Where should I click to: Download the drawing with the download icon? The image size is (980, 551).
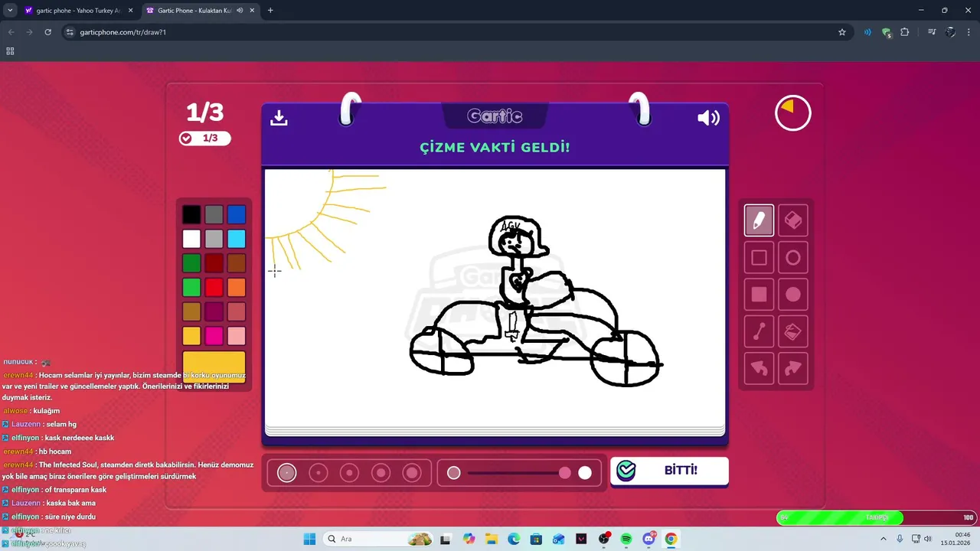pyautogui.click(x=279, y=117)
